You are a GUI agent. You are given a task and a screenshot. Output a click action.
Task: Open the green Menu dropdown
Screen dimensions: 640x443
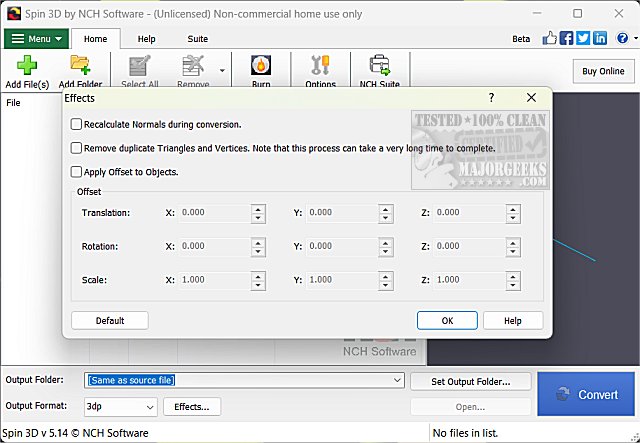pyautogui.click(x=36, y=39)
